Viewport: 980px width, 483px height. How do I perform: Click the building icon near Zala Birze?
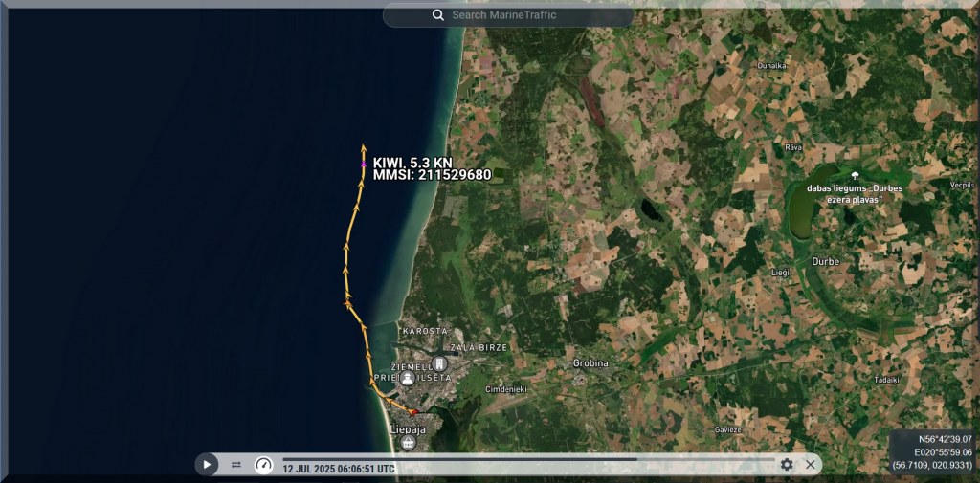[x=439, y=363]
